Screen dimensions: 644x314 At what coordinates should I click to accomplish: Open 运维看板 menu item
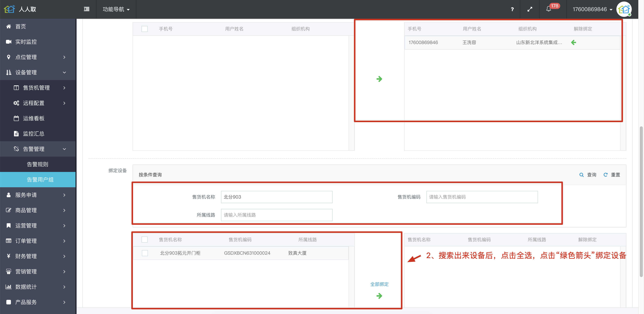(38, 118)
